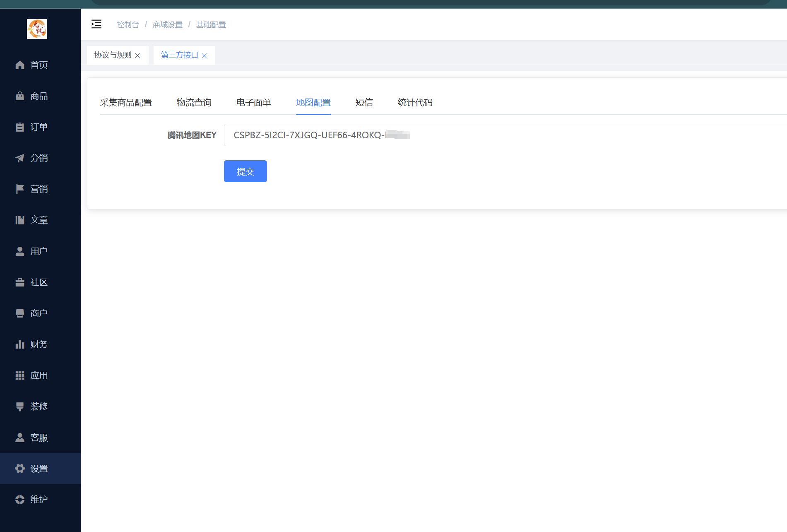Click the 商城设置 breadcrumb
Image resolution: width=787 pixels, height=532 pixels.
[168, 25]
